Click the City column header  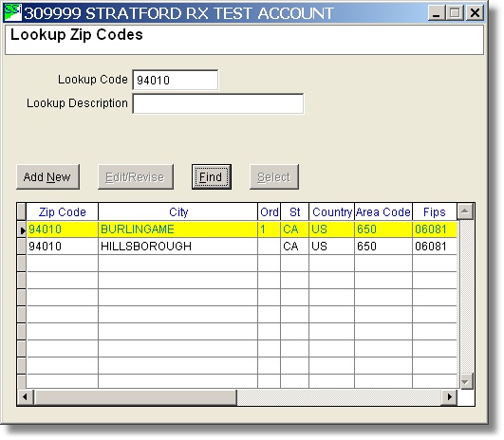click(178, 212)
